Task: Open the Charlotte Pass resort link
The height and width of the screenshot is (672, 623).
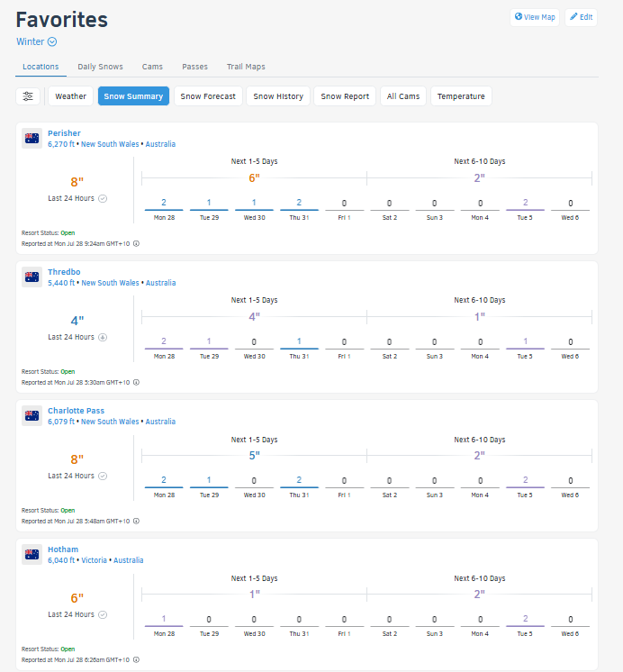Action: [x=76, y=411]
